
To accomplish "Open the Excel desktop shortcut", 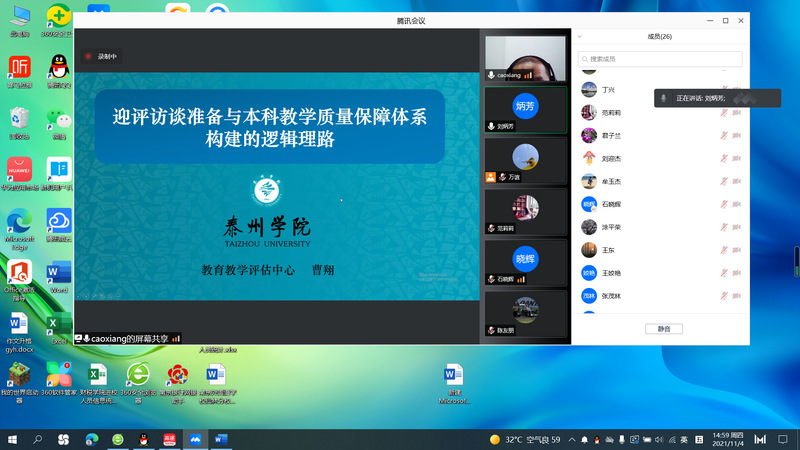I will click(x=58, y=325).
